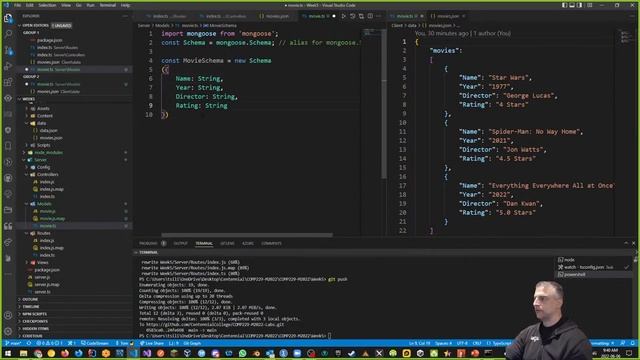Viewport: 640px width, 360px height.
Task: Click the sync changes icon in status bar
Action: 29,343
